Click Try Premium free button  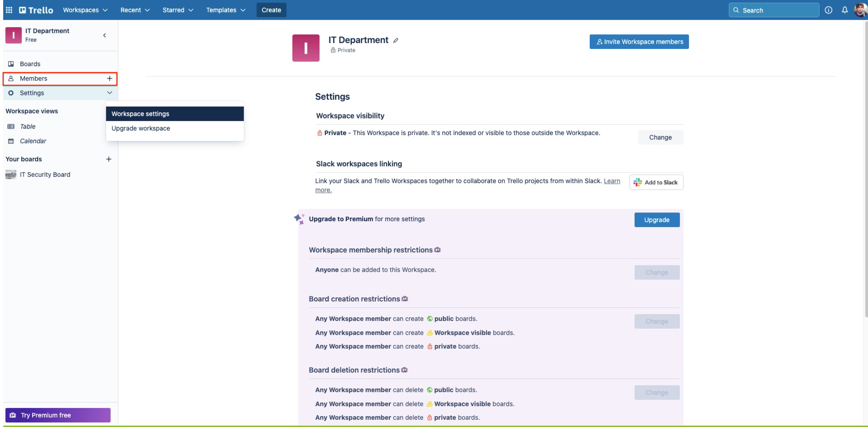coord(58,415)
